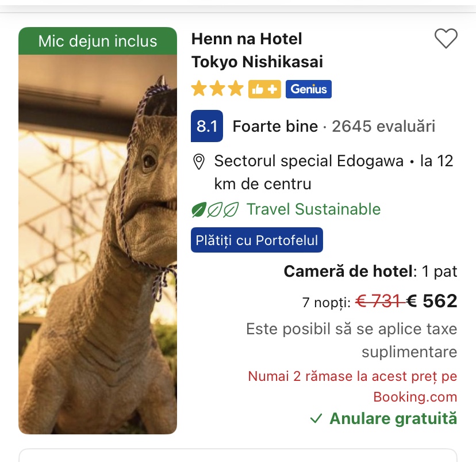476x462 pixels.
Task: Click the Genius badge
Action: pos(309,89)
